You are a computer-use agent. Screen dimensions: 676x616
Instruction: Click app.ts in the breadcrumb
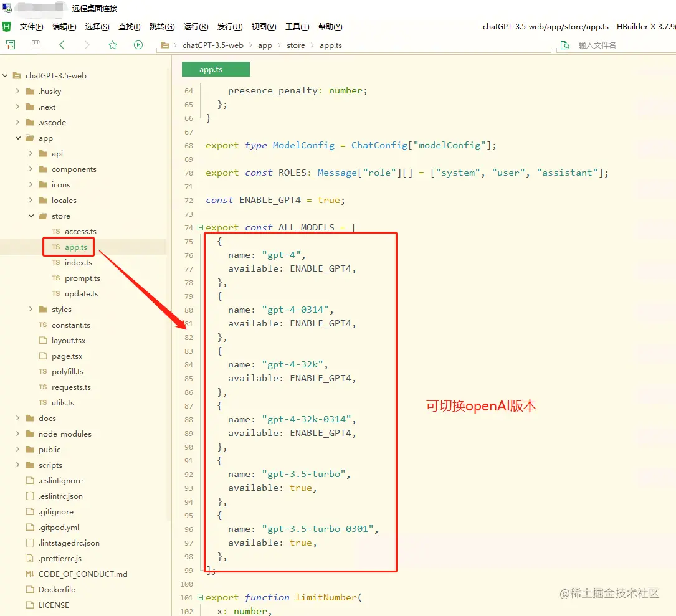[331, 45]
